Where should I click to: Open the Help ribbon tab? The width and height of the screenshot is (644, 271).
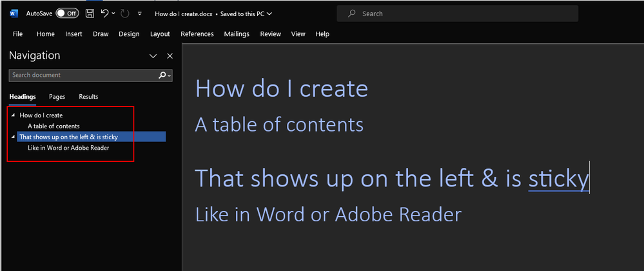click(x=322, y=34)
